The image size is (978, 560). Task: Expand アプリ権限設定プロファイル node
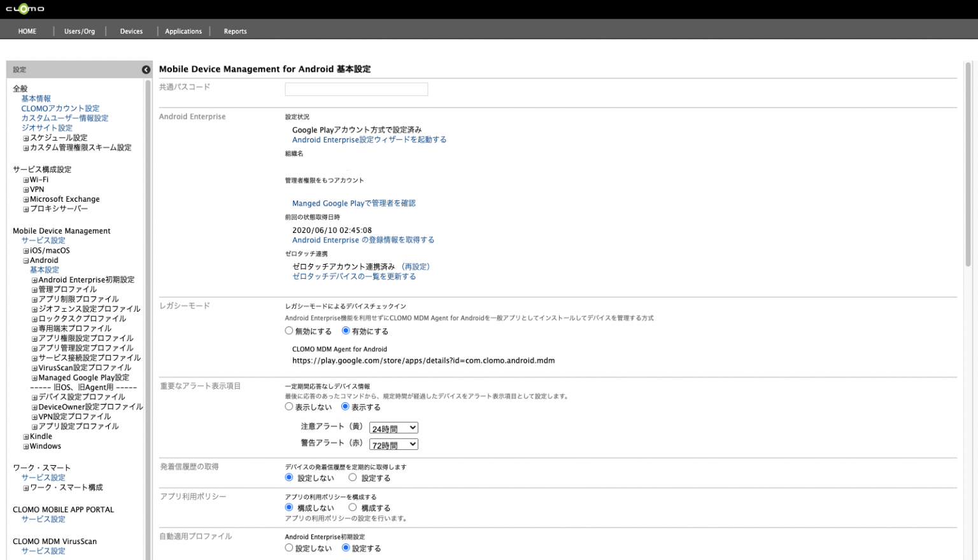pos(34,339)
